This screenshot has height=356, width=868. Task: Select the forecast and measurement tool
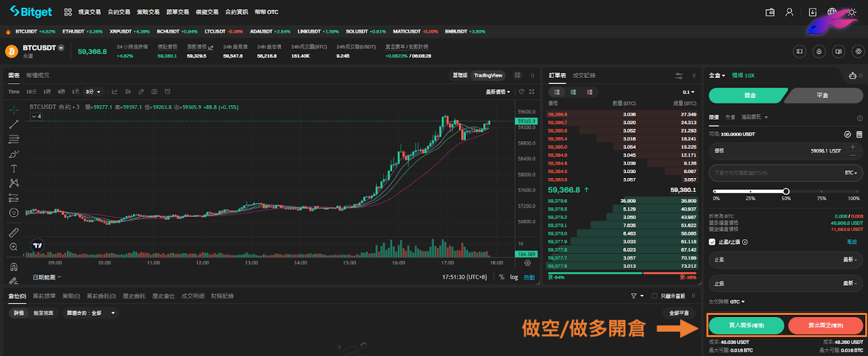(x=14, y=197)
